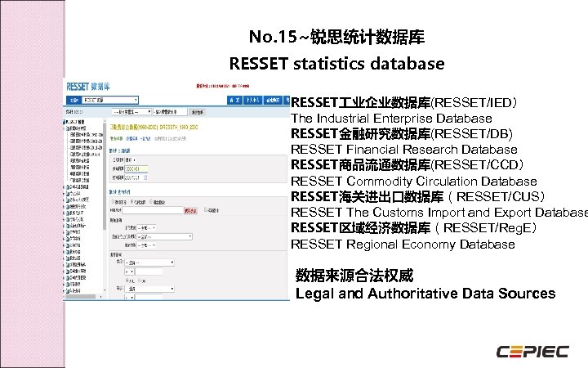Click the yellow table title containing DRESSTH_1990_2000

tap(154, 128)
